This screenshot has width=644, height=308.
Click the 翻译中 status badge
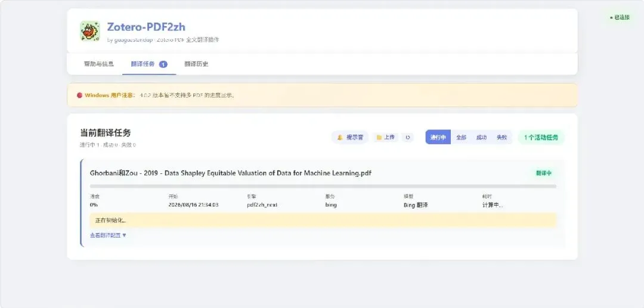tap(543, 173)
